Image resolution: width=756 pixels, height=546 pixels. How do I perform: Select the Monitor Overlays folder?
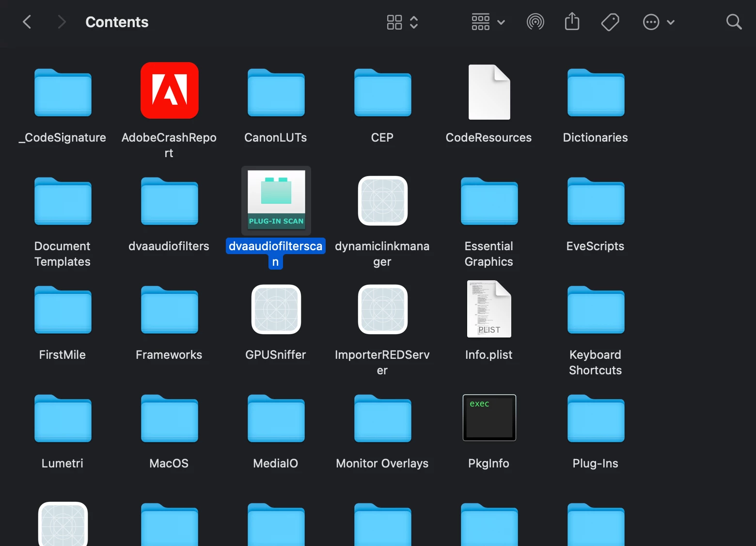[383, 418]
